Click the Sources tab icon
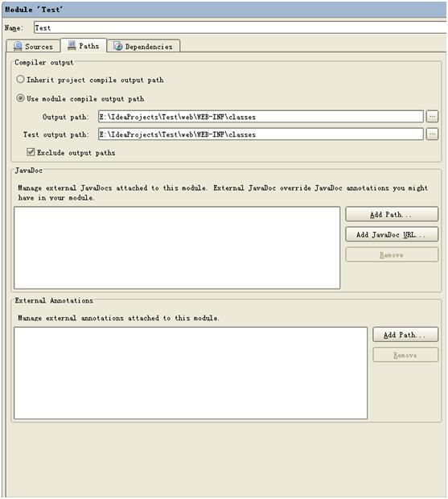448x499 pixels. pyautogui.click(x=18, y=46)
